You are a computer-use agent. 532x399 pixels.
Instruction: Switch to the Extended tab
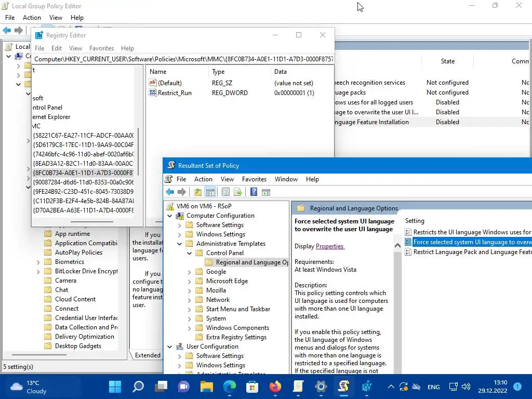click(147, 355)
